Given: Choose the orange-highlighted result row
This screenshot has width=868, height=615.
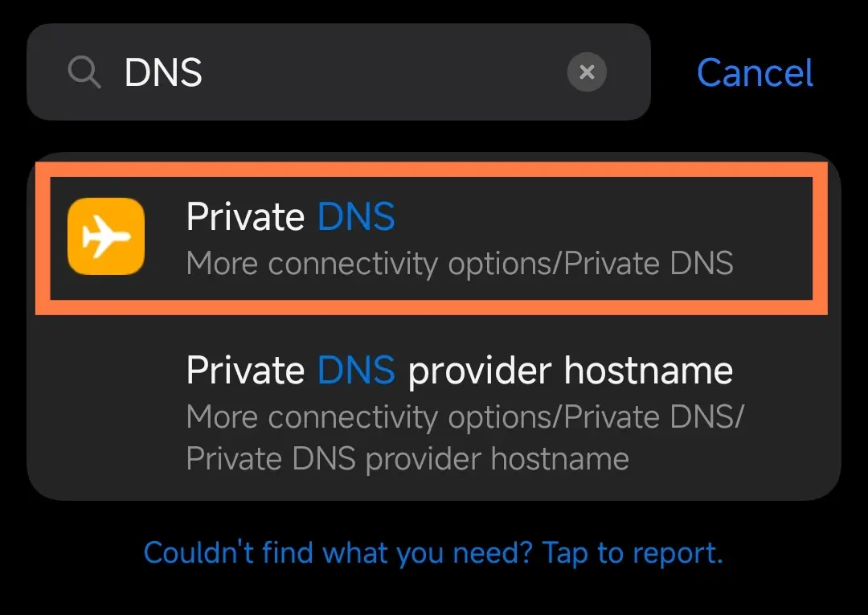Looking at the screenshot, I should tap(432, 239).
